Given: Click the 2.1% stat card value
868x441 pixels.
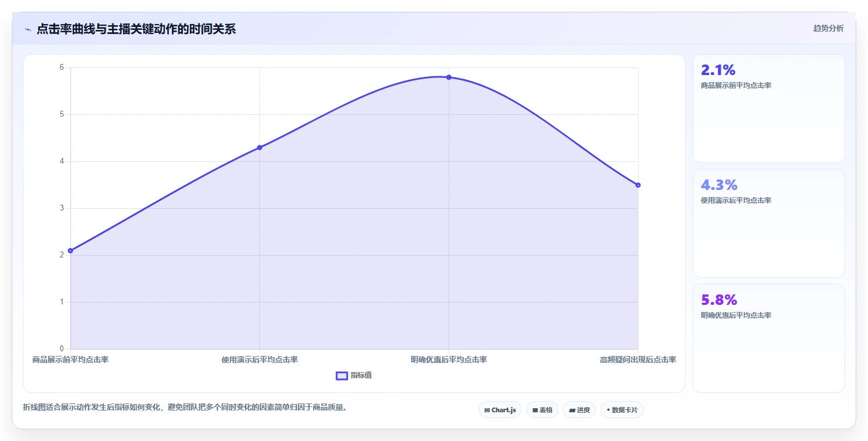Looking at the screenshot, I should pos(718,70).
